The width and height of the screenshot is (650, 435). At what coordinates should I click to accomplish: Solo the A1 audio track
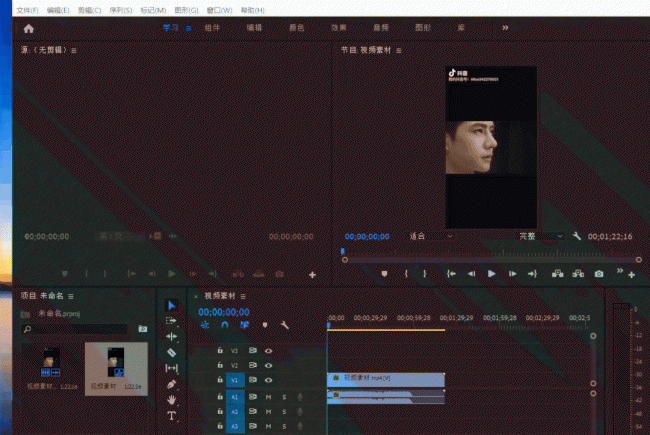(x=284, y=397)
